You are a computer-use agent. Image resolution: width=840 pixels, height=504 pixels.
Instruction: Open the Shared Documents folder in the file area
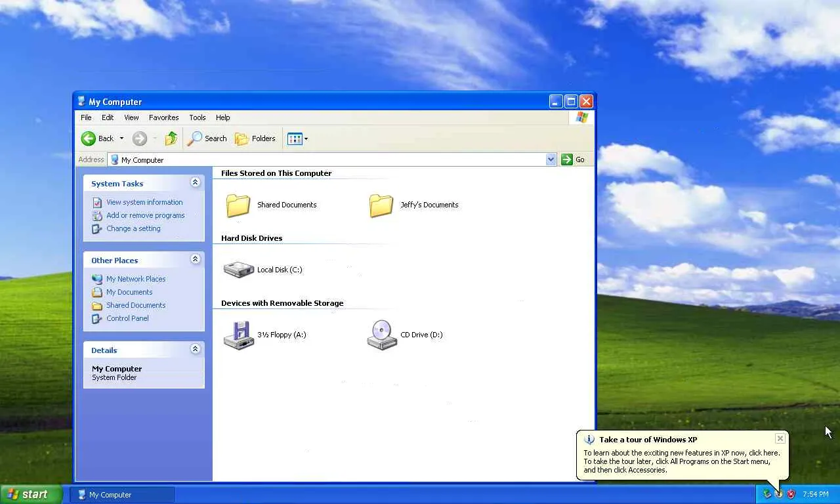pos(271,205)
